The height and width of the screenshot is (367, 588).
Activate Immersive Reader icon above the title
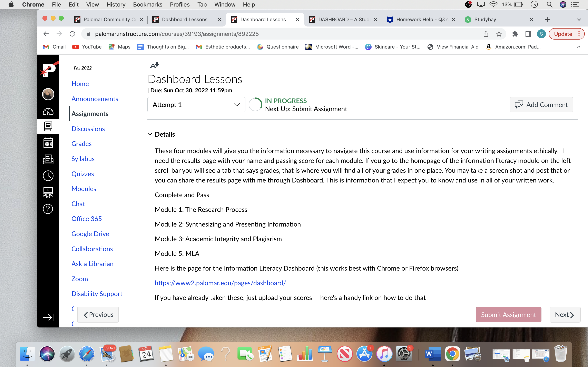point(155,65)
